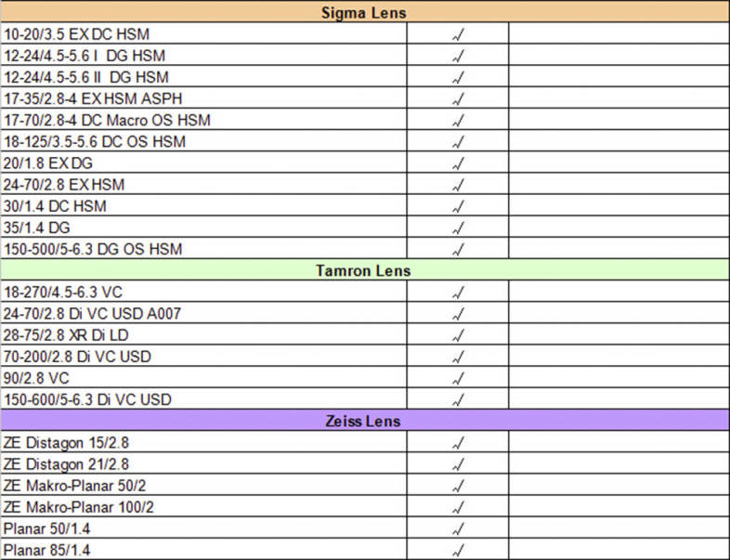
Task: Select the 12-24/4.5-5.6 II DG HSM cell
Action: click(86, 77)
